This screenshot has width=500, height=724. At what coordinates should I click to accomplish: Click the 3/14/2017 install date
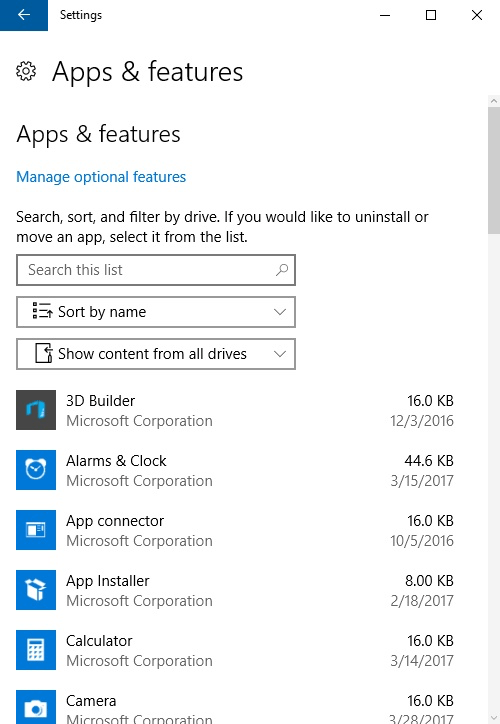tap(422, 661)
